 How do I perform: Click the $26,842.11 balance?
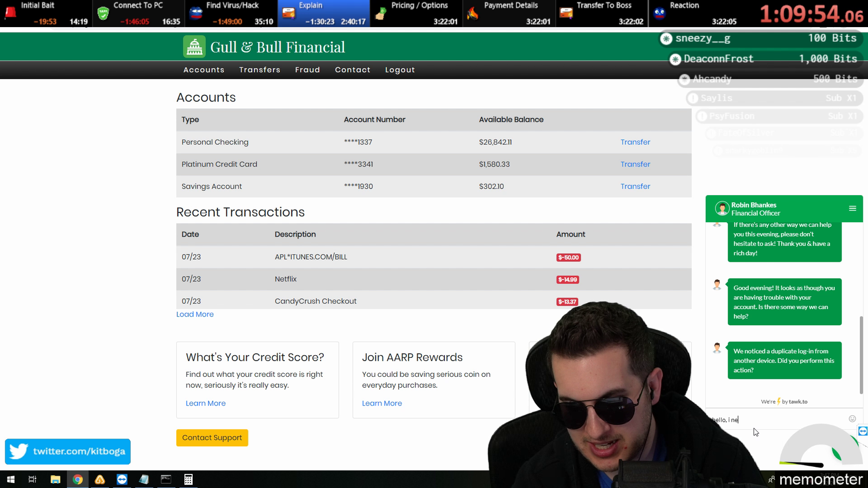tap(495, 142)
